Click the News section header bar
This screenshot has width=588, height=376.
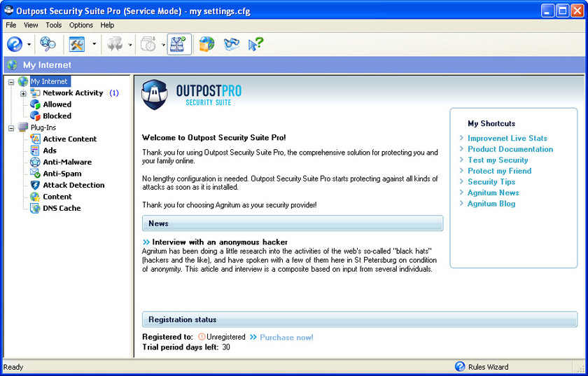tap(293, 223)
